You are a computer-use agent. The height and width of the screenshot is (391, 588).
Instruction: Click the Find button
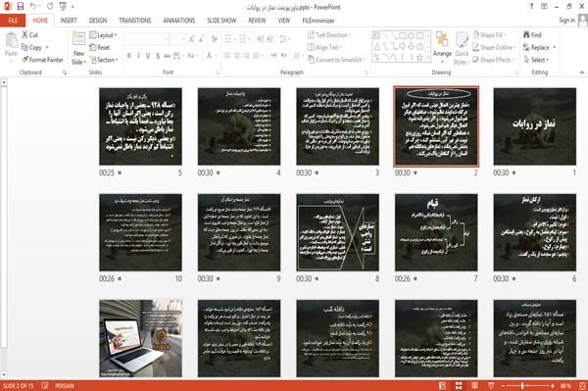[532, 35]
